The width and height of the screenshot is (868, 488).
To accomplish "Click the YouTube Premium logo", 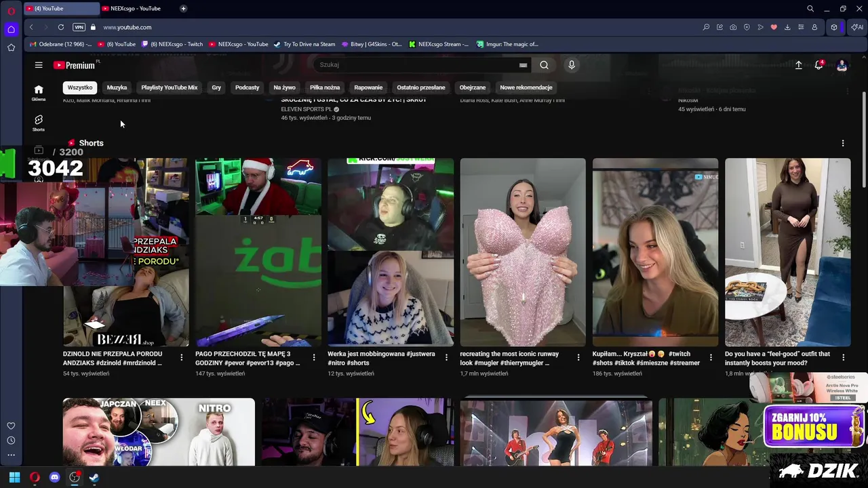I will 74,65.
